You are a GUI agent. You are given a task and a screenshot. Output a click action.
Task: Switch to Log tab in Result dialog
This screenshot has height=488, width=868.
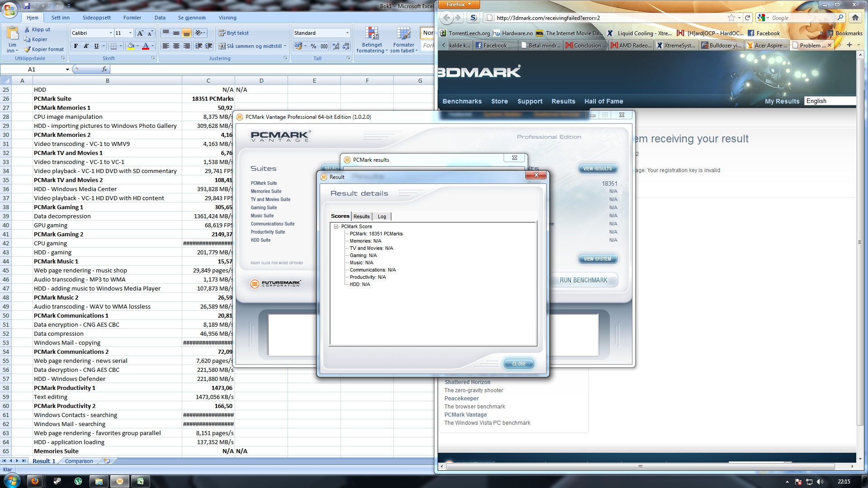[382, 216]
